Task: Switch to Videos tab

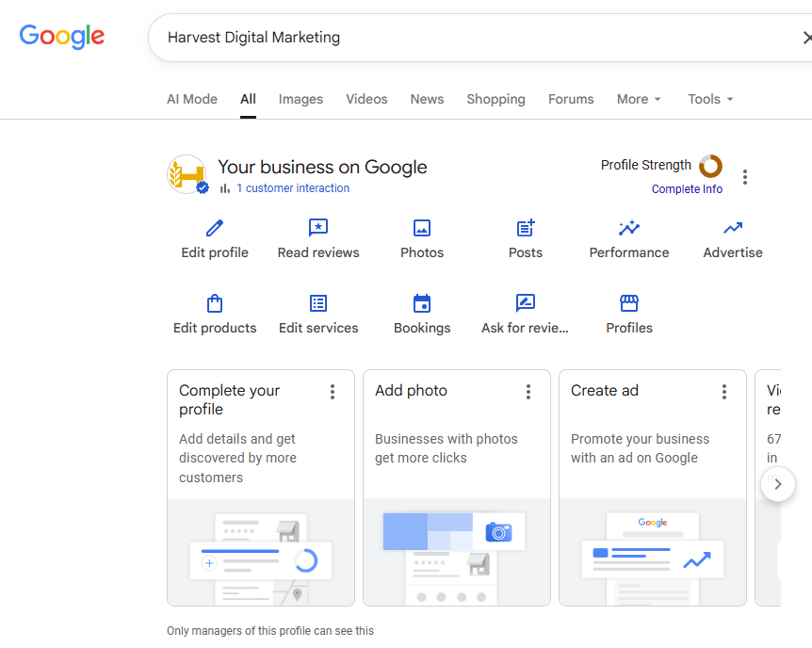Action: (366, 99)
